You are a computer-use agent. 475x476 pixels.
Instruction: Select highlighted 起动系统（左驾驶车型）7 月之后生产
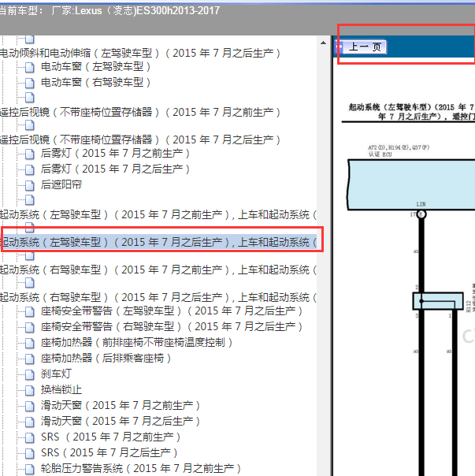pyautogui.click(x=158, y=242)
